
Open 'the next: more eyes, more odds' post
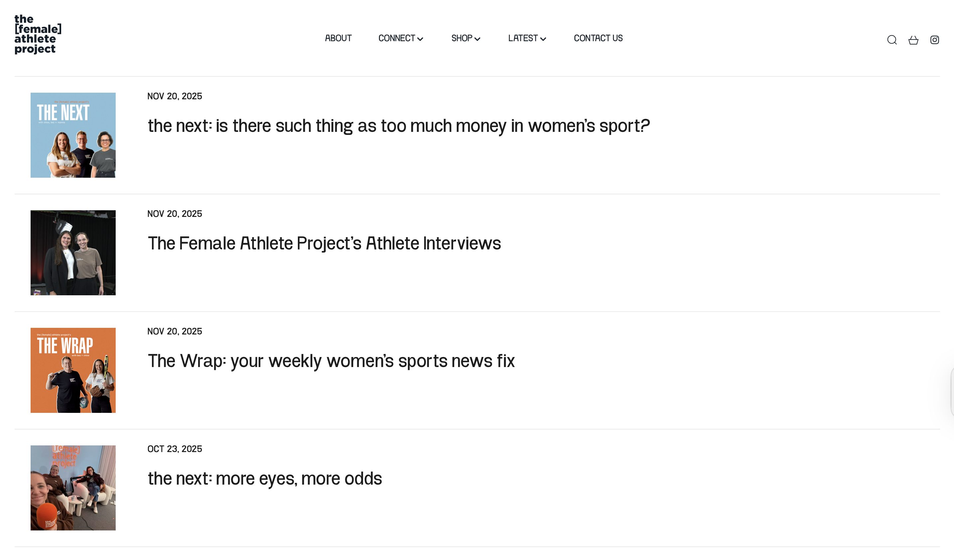(x=265, y=478)
